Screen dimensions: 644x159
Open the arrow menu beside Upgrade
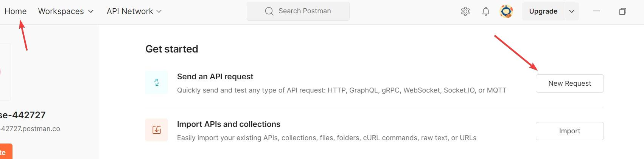click(571, 11)
